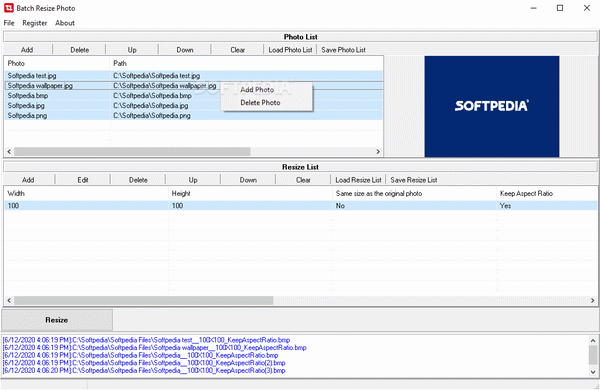Select the Width 100 cell
This screenshot has width=600, height=390.
click(x=86, y=206)
